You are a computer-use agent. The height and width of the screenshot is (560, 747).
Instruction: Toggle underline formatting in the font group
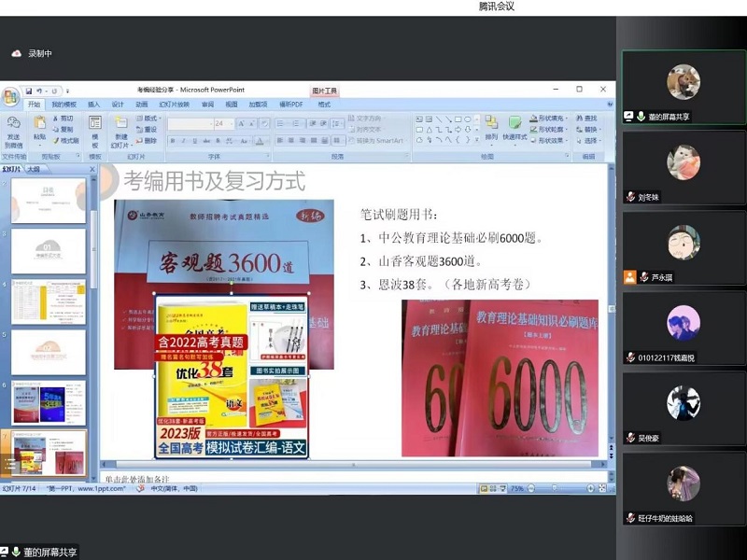194,141
